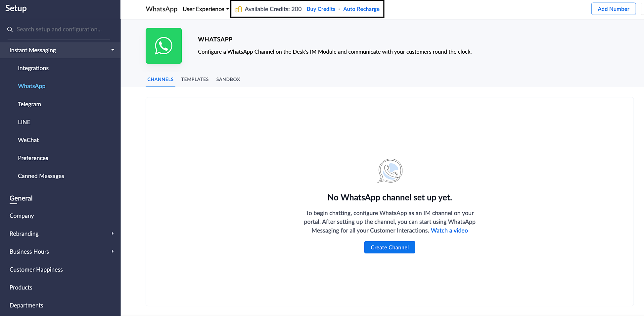644x316 pixels.
Task: Click the Rebranding menu label
Action: tap(24, 234)
